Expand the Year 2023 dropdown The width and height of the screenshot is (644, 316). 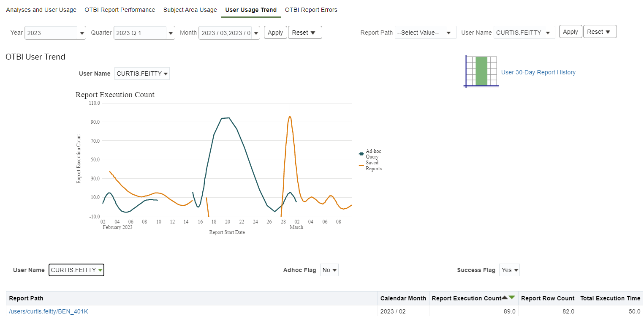click(x=82, y=33)
